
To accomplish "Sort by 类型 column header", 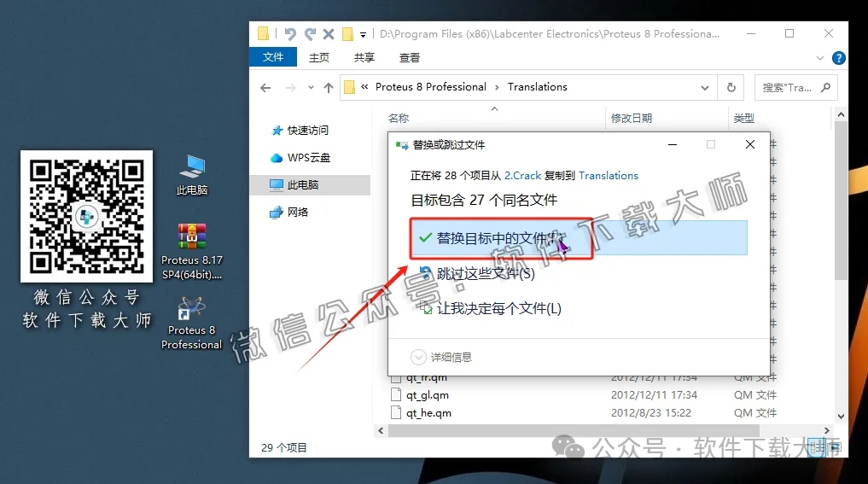I will (x=744, y=118).
